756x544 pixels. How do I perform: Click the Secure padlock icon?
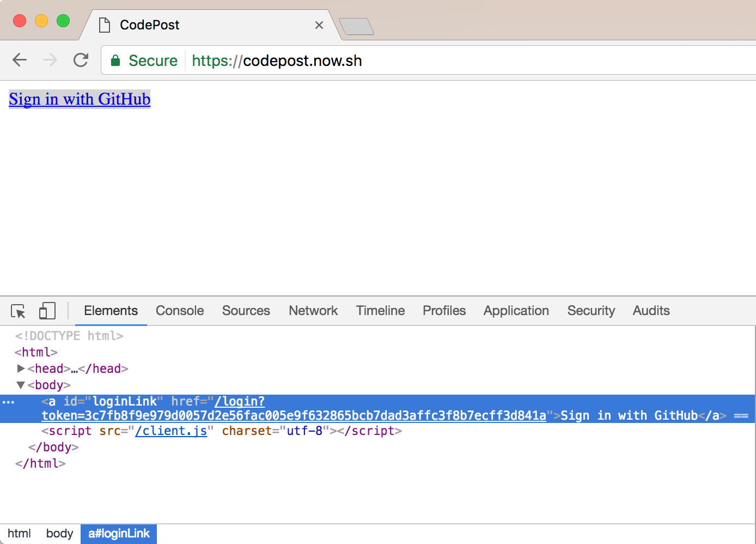(115, 61)
